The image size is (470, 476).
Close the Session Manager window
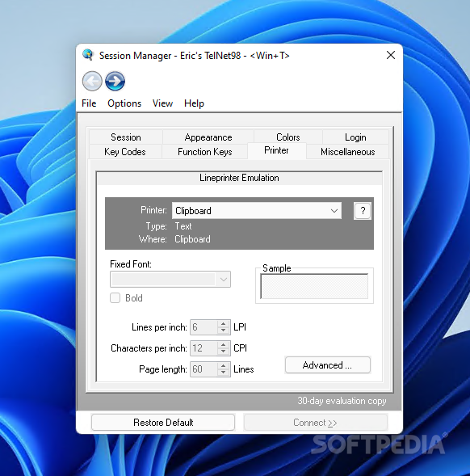391,55
